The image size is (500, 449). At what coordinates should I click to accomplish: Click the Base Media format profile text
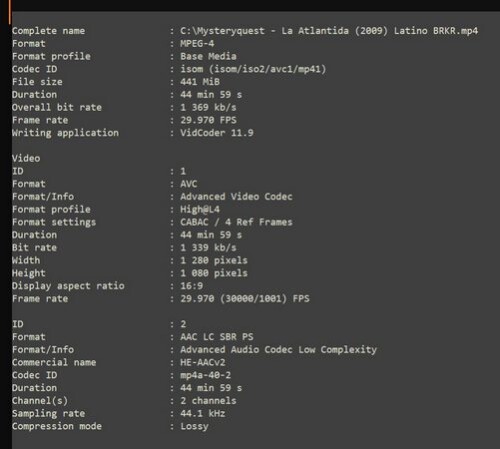[208, 56]
